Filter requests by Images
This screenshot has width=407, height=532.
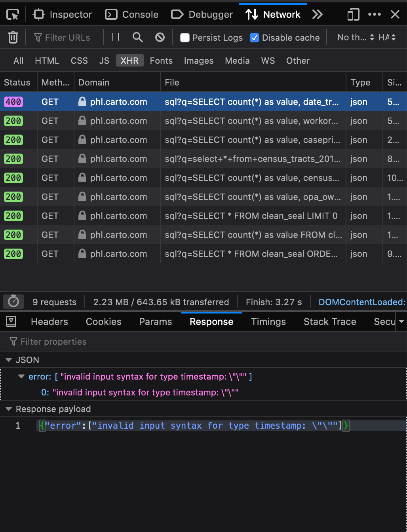point(199,61)
